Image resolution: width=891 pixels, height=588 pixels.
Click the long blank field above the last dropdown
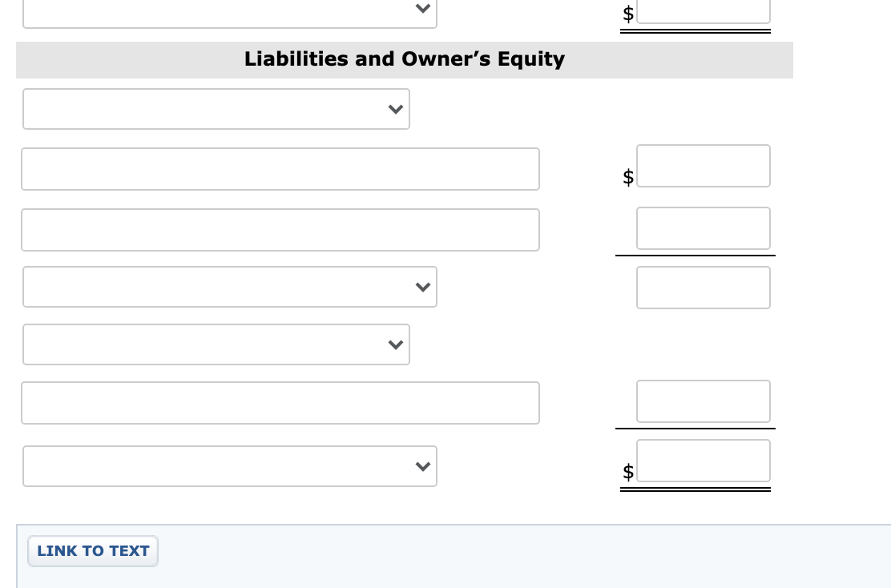280,403
